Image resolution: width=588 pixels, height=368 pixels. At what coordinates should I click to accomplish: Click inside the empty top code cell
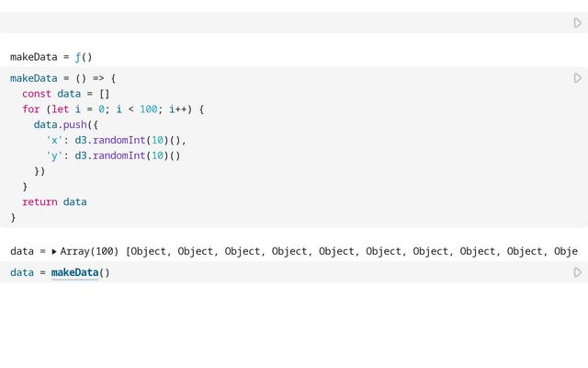click(285, 22)
